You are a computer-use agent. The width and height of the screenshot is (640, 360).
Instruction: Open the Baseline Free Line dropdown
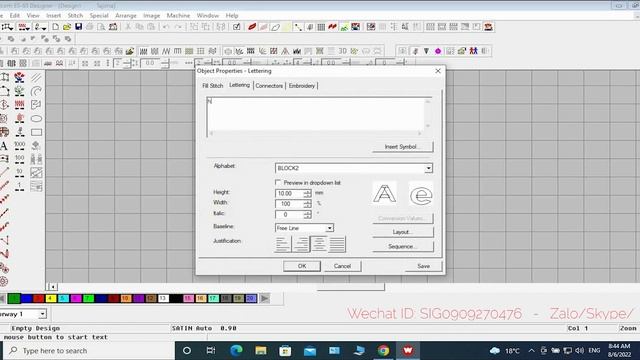point(329,228)
